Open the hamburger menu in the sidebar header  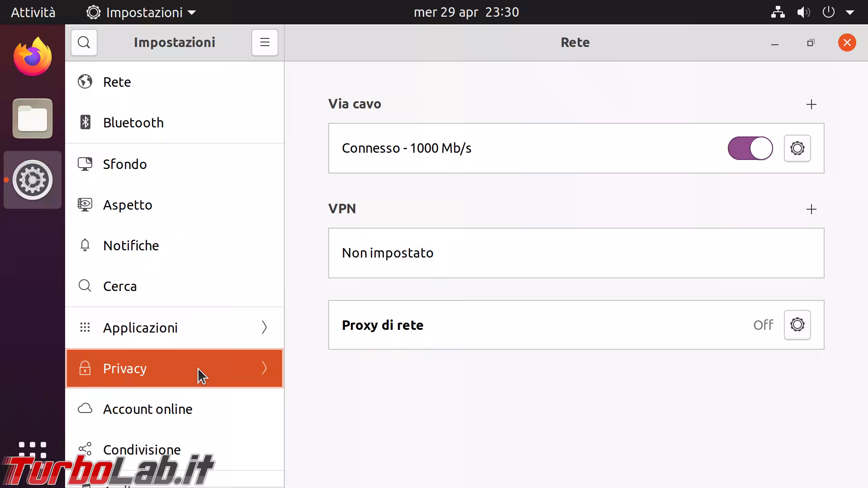265,42
